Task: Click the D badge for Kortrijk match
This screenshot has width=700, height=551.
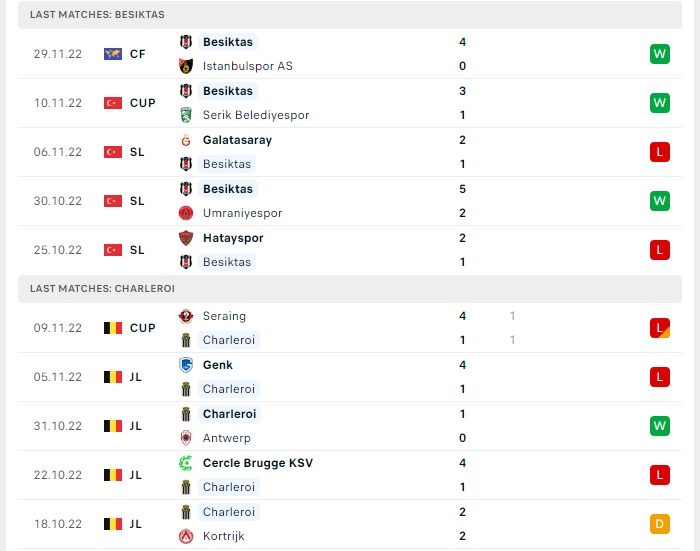Action: coord(660,524)
